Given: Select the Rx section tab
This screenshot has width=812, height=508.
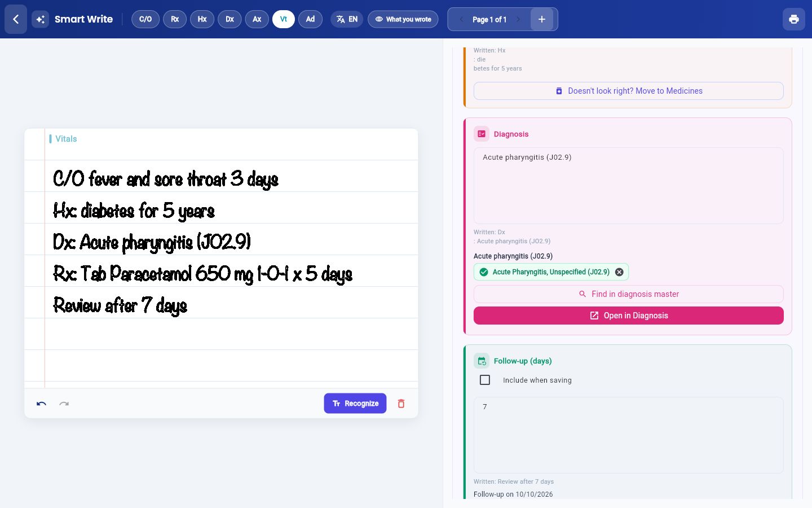Looking at the screenshot, I should click(x=175, y=19).
